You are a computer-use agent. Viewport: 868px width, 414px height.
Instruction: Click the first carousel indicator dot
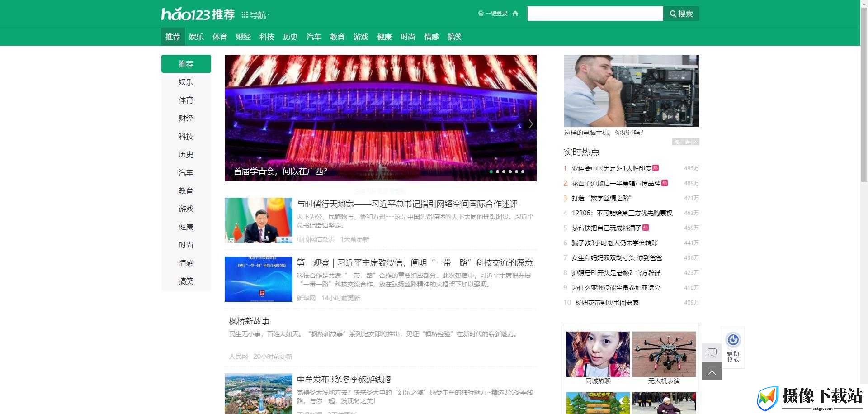[x=491, y=171]
